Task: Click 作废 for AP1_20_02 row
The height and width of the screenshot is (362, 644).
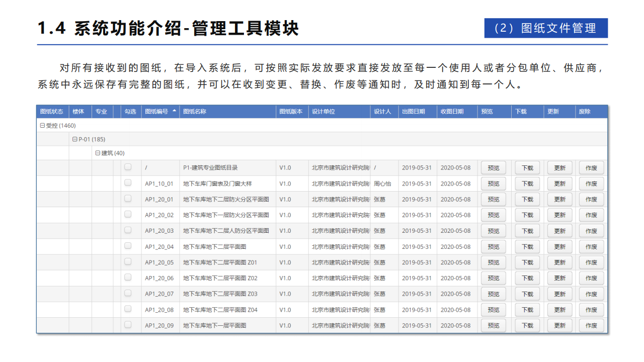Action: [x=591, y=215]
